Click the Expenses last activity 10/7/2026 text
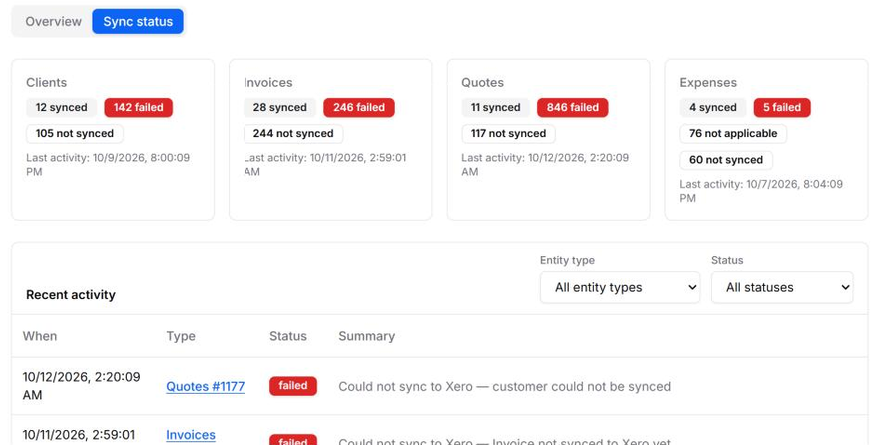 (761, 191)
